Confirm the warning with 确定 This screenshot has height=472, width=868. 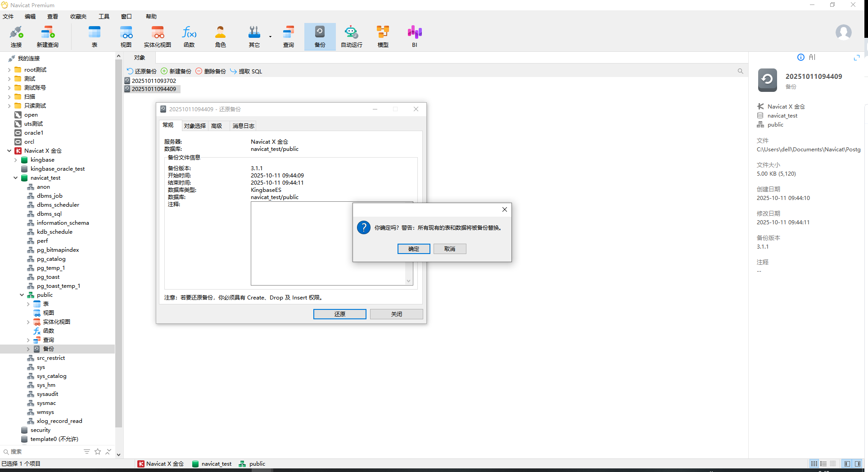[414, 249]
